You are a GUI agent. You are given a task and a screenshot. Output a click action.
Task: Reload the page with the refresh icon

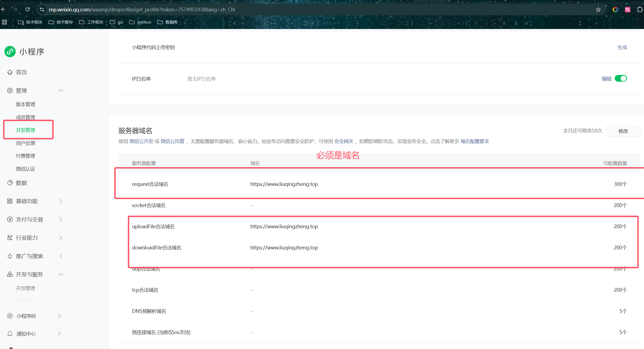click(28, 9)
